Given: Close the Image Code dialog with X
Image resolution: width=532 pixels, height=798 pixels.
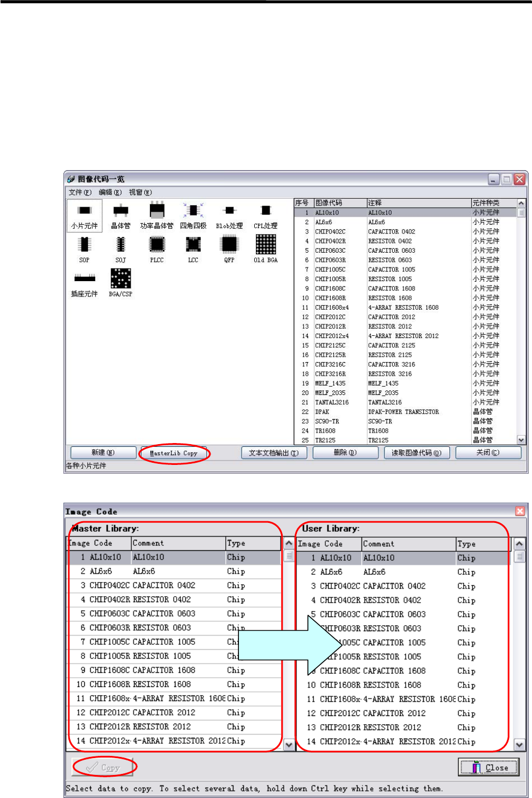Looking at the screenshot, I should 520,511.
